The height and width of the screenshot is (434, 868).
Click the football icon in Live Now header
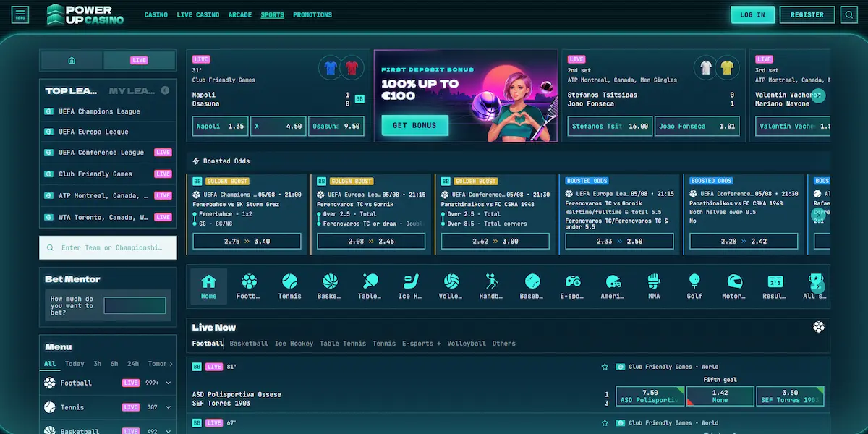click(818, 327)
